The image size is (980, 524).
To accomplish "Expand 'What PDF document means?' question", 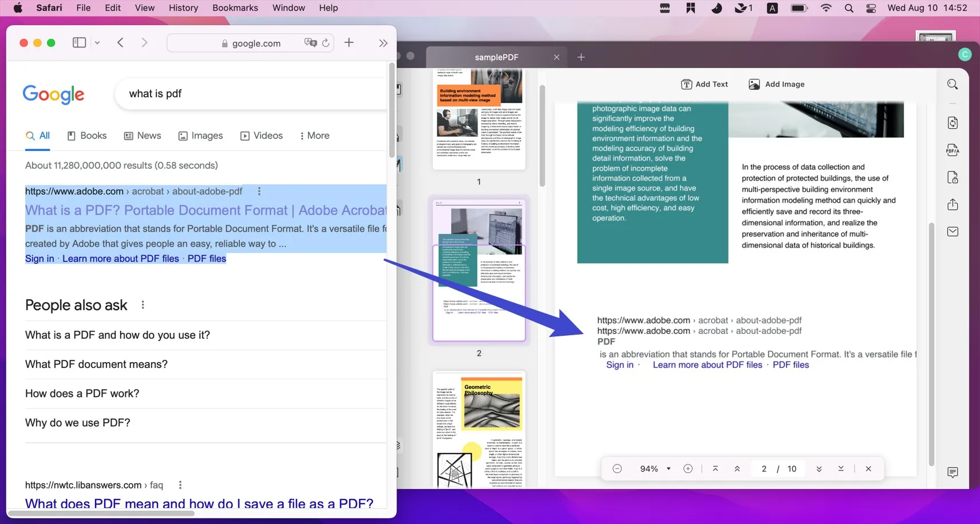I will coord(206,364).
